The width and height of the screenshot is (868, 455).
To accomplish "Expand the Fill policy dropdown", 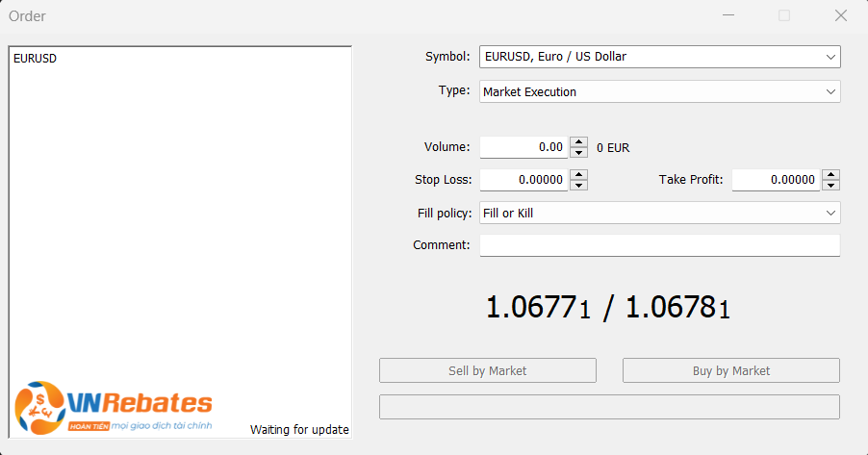I will coord(660,214).
